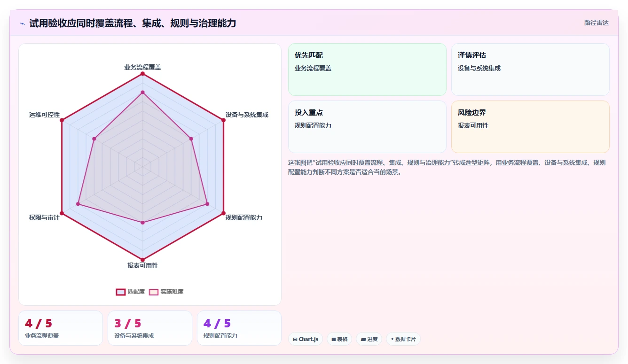Click the description paragraph starting 这张图把

447,167
